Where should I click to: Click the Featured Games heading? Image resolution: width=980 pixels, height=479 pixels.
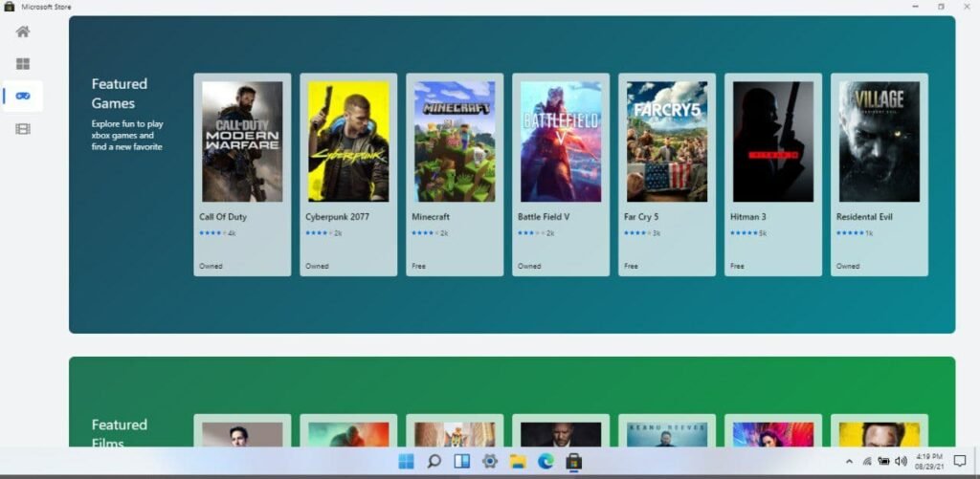120,93
